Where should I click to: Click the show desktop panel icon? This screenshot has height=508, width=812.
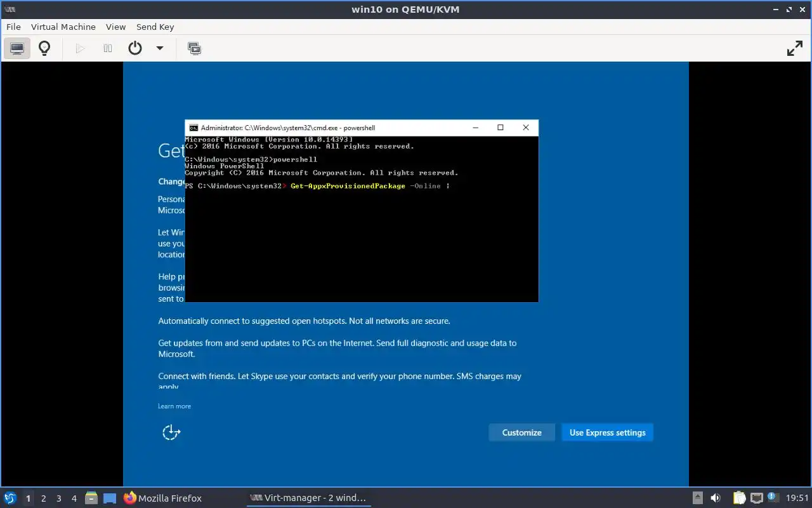[110, 498]
